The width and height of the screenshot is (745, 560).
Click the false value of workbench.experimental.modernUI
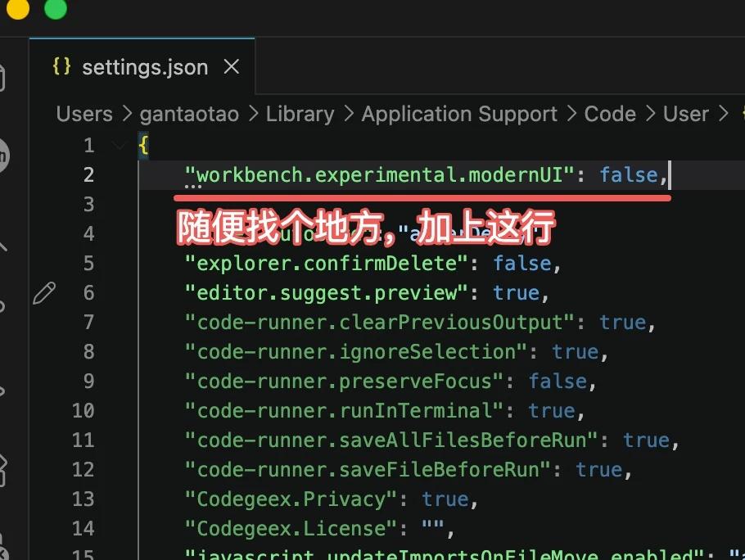(x=629, y=175)
